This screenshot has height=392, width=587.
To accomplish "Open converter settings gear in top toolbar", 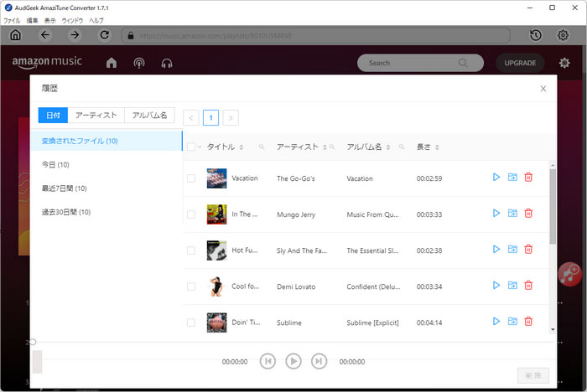I will [563, 35].
